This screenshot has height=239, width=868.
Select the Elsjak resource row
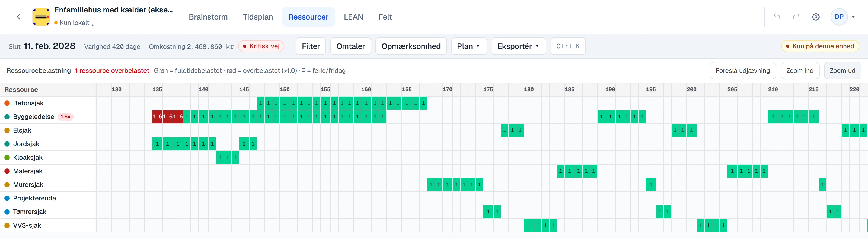click(47, 130)
